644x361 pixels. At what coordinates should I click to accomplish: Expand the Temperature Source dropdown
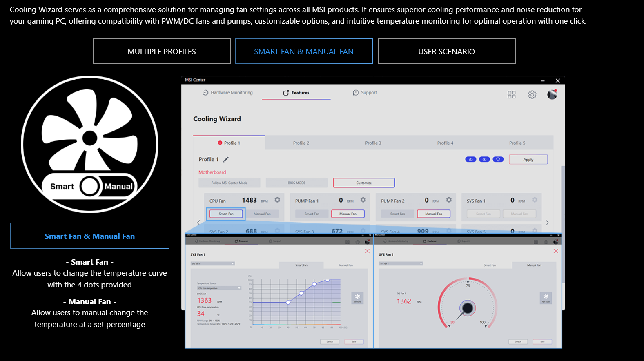point(219,288)
